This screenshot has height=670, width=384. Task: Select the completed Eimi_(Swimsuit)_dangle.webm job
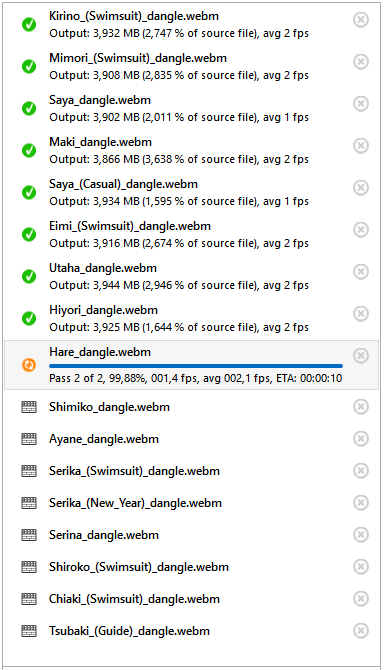191,234
